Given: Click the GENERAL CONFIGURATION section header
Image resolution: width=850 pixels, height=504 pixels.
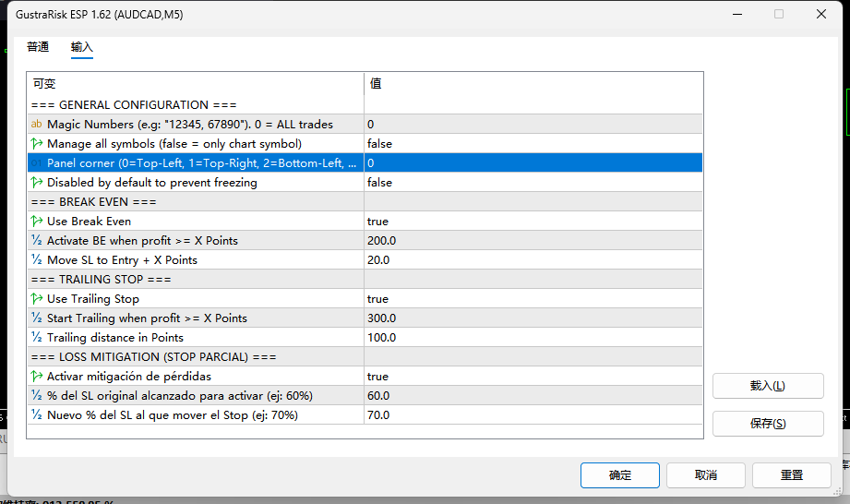Looking at the screenshot, I should 133,104.
